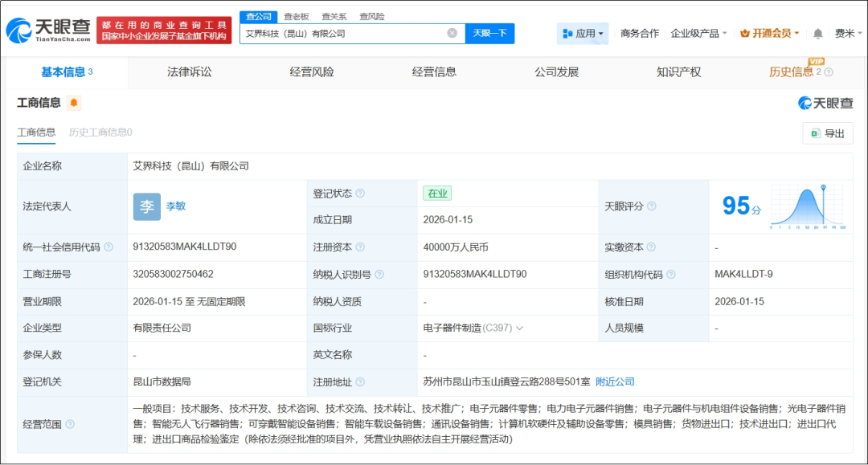Open the 附近公司 link
The width and height of the screenshot is (868, 465).
615,382
